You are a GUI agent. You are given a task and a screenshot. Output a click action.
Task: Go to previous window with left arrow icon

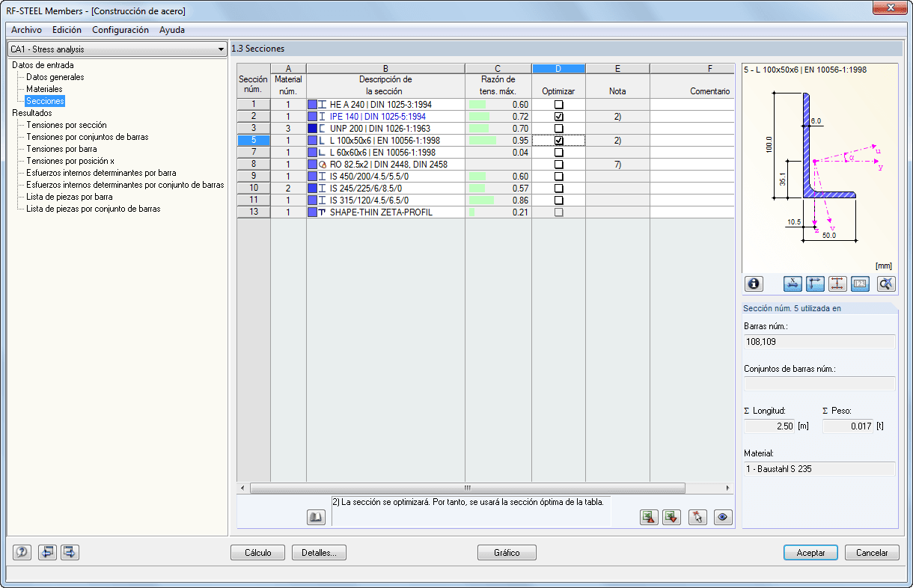48,553
